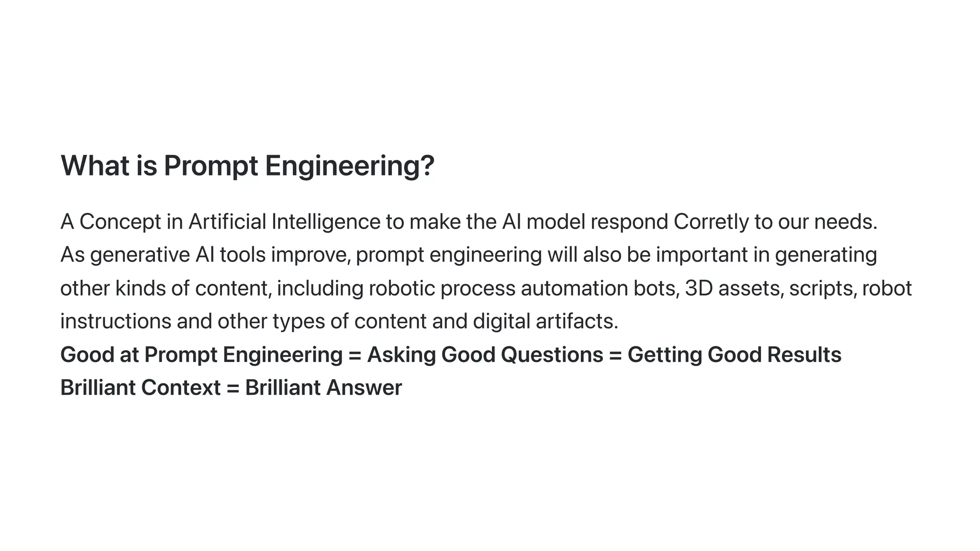Click the phrase "digital artifacts."
This screenshot has height=551, width=980.
coord(546,321)
